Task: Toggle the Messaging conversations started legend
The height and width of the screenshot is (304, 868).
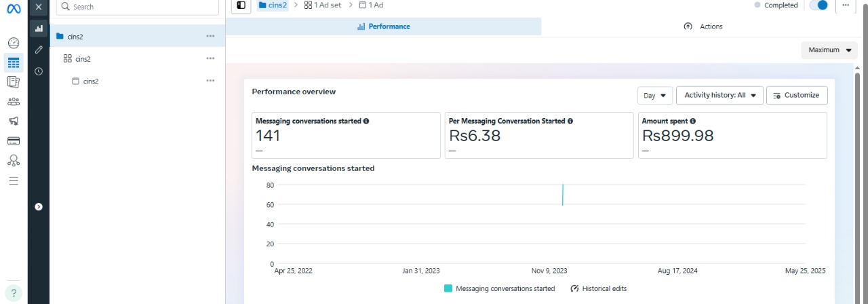Action: coord(499,288)
